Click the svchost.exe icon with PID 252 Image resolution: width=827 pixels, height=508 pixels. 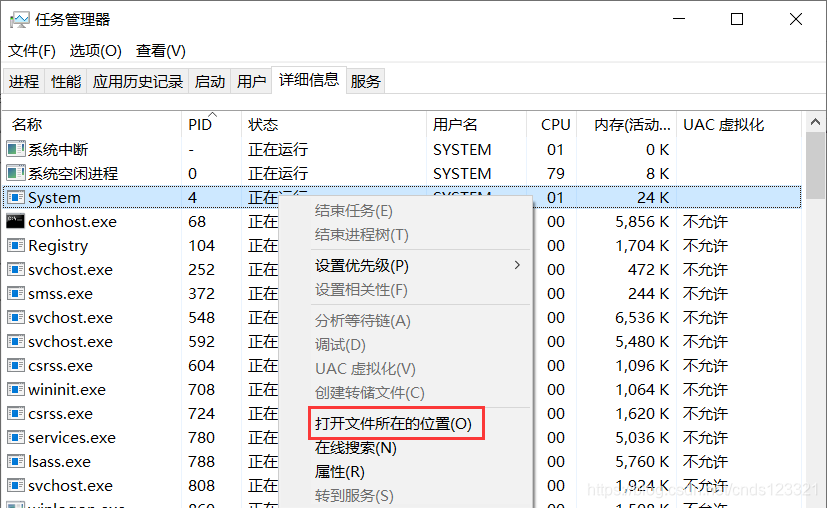(16, 270)
